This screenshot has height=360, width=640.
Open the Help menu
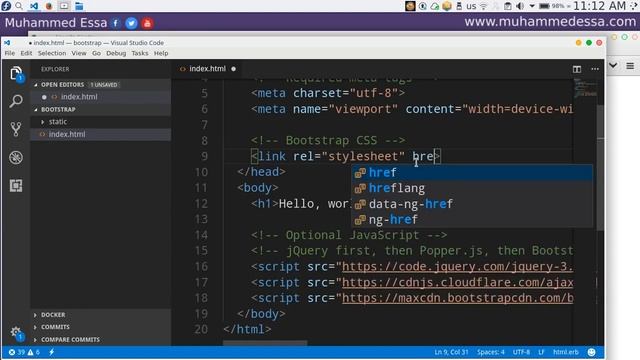(161, 53)
